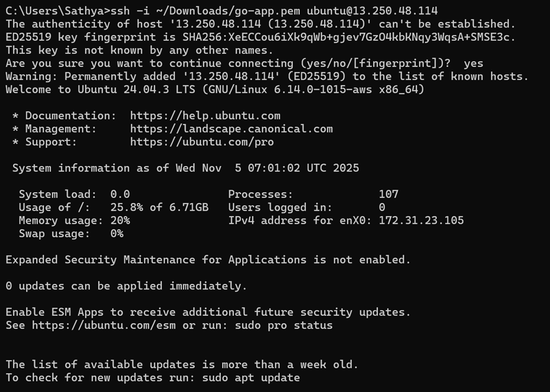Click the IPv4 address 172.31.23.105
Viewport: 550px width, 392px height.
pyautogui.click(x=421, y=221)
